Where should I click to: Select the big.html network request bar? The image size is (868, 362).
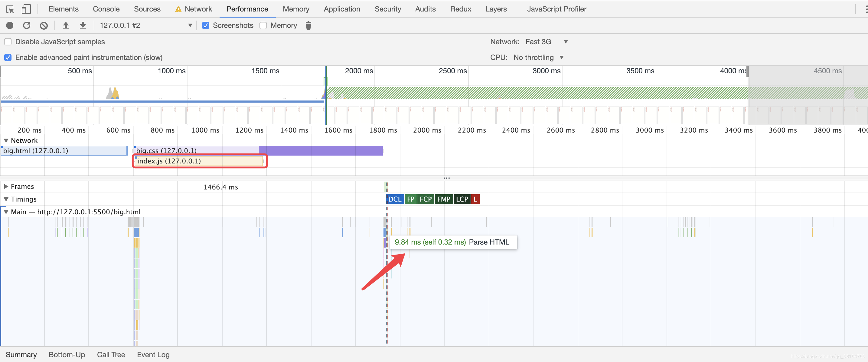click(x=64, y=150)
